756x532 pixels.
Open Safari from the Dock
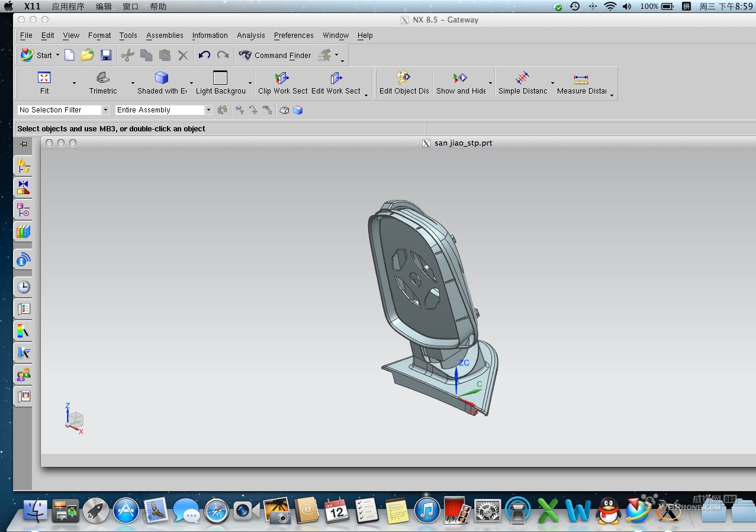(217, 510)
